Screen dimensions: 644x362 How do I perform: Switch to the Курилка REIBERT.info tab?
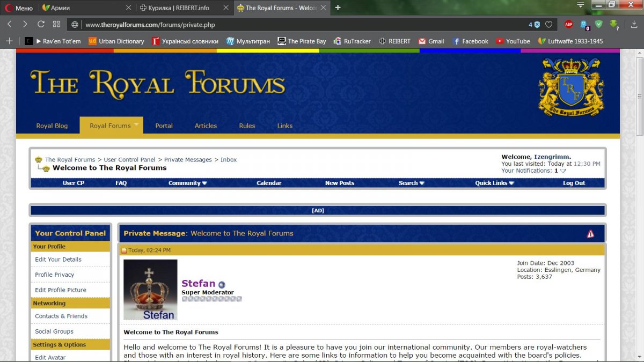(x=184, y=8)
